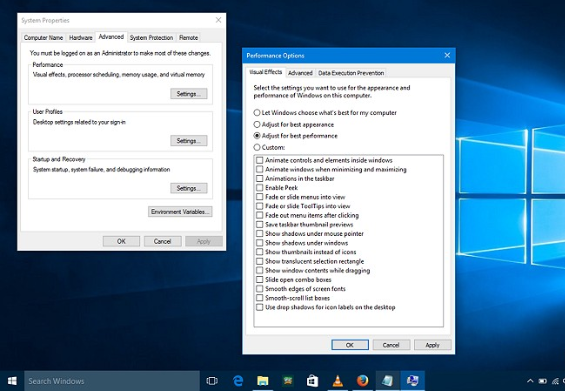Viewport: 565px width, 391px height.
Task: Check Show shadows under mouse pointer
Action: pyautogui.click(x=259, y=234)
